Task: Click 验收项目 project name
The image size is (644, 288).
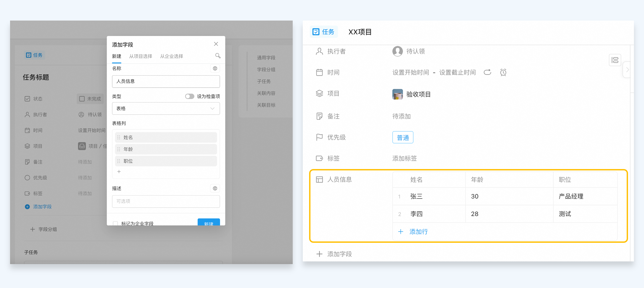Action: click(419, 94)
